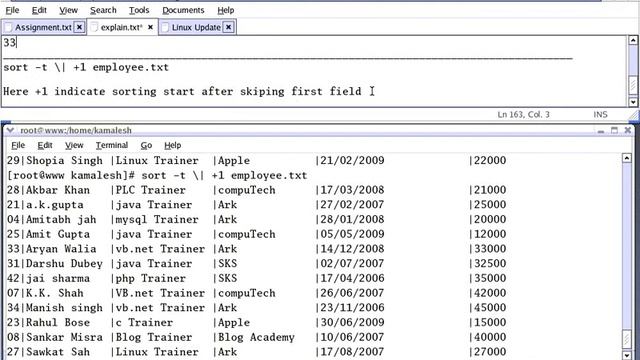Open the terminal window menu arrow

point(11,130)
